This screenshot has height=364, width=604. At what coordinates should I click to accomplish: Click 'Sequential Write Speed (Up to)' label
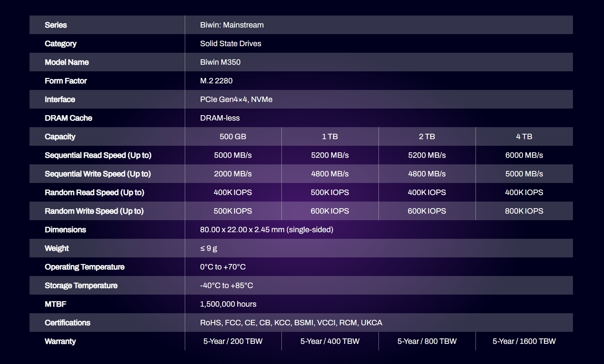(97, 174)
